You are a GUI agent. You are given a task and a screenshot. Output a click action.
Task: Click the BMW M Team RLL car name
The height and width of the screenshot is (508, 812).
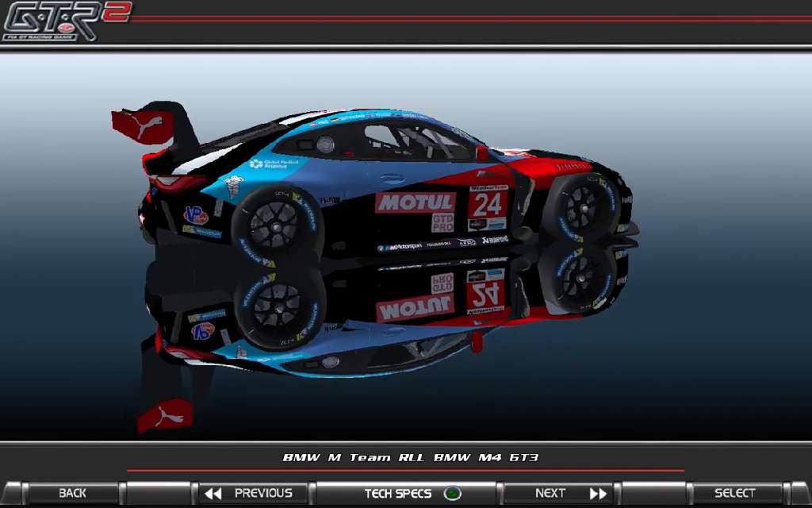411,458
